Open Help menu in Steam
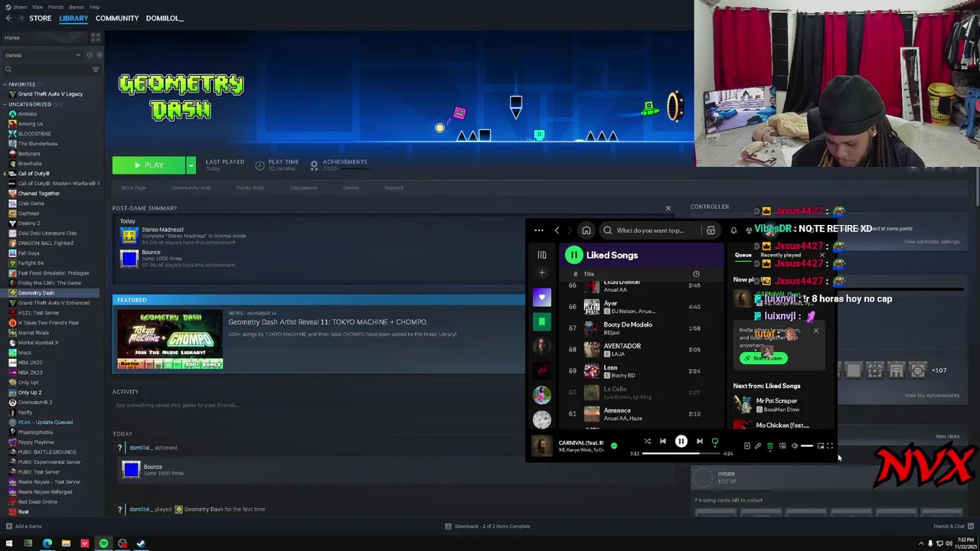 click(x=94, y=7)
